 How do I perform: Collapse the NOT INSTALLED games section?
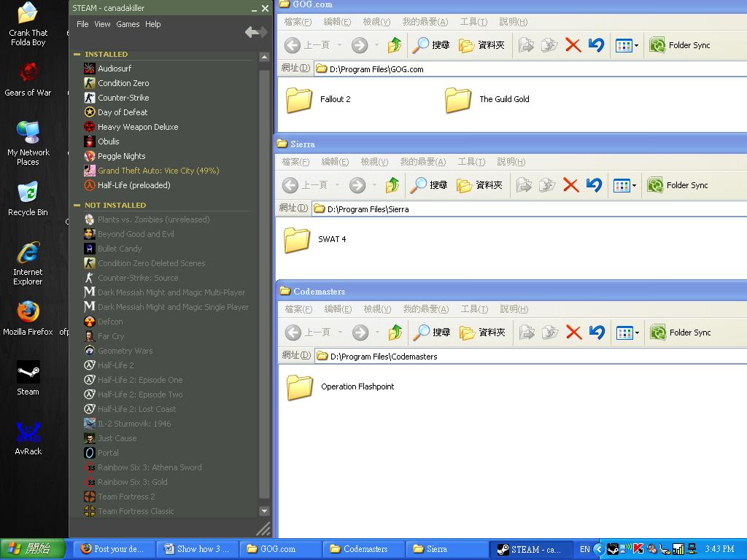pyautogui.click(x=77, y=205)
